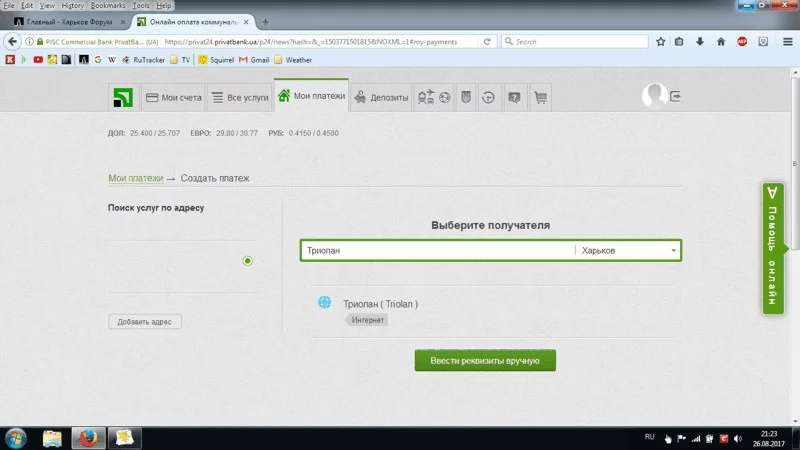Image resolution: width=800 pixels, height=450 pixels.
Task: Click the Firefox home icon
Action: tap(721, 42)
